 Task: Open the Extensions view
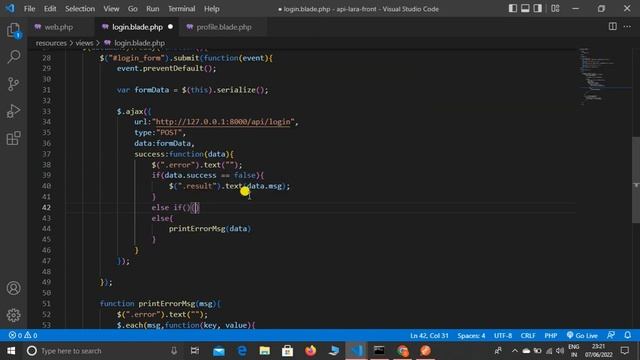pos(13,138)
